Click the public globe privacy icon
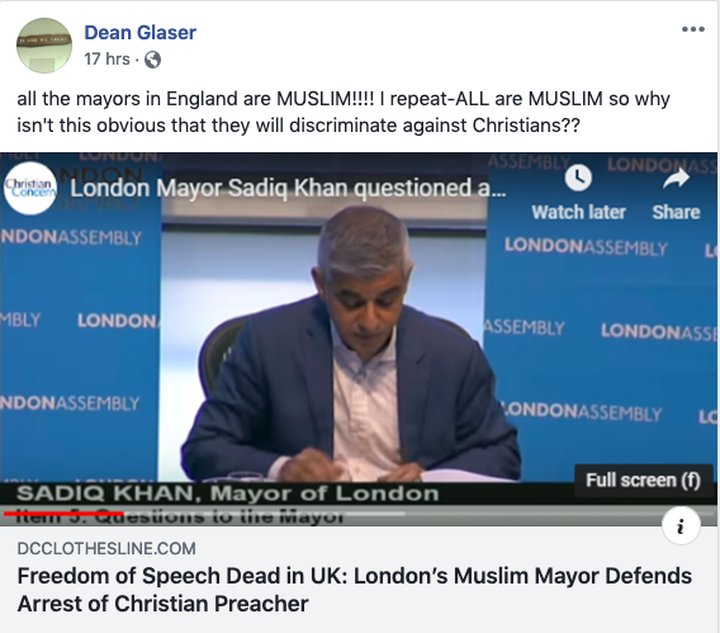 pos(152,60)
